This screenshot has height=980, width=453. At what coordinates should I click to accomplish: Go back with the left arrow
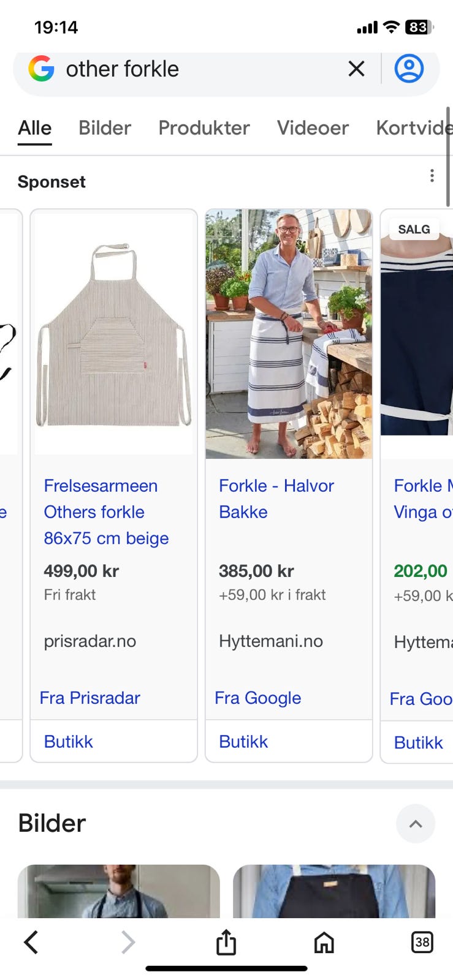pos(31,942)
